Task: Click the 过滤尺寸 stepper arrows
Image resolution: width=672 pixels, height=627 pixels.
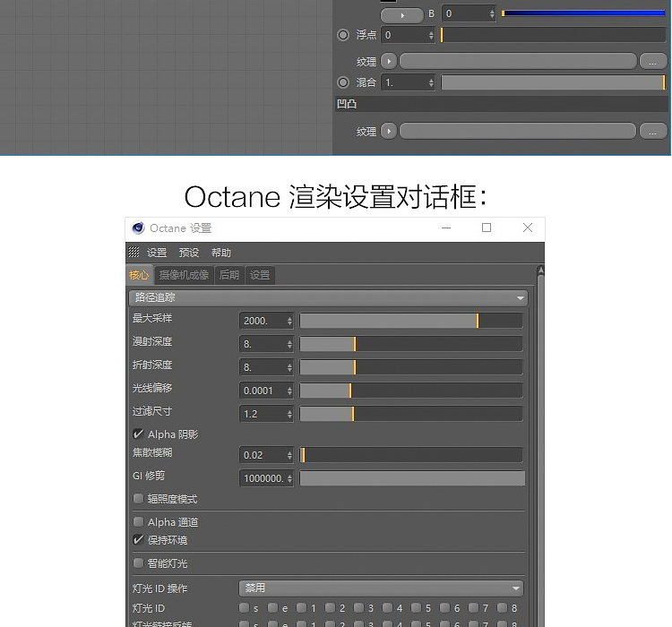Action: pos(289,414)
